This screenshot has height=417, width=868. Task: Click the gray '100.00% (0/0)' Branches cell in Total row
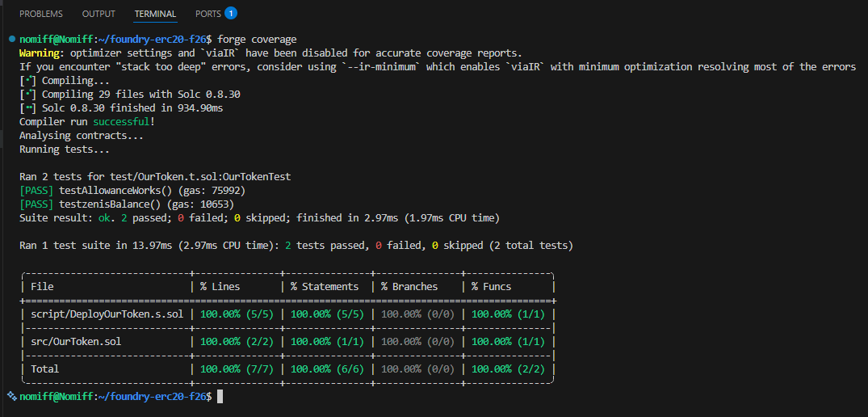click(418, 369)
